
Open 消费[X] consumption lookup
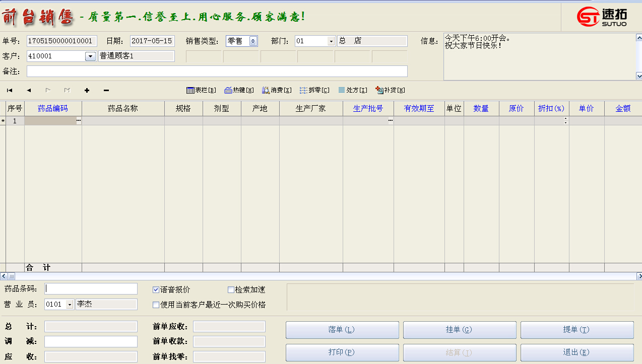click(277, 90)
